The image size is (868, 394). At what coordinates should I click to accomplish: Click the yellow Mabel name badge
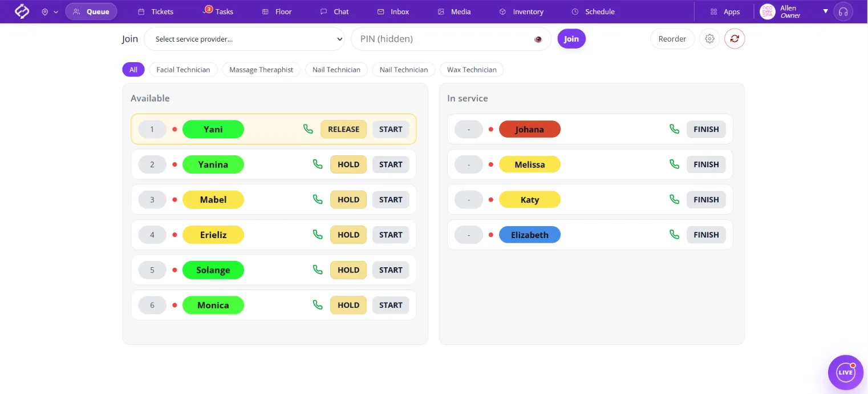pos(213,199)
